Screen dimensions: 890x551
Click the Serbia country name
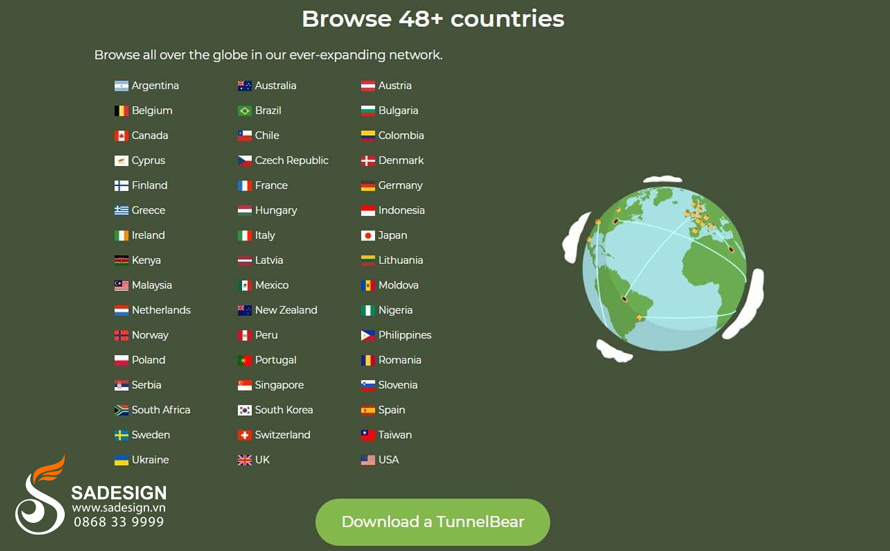click(x=146, y=385)
